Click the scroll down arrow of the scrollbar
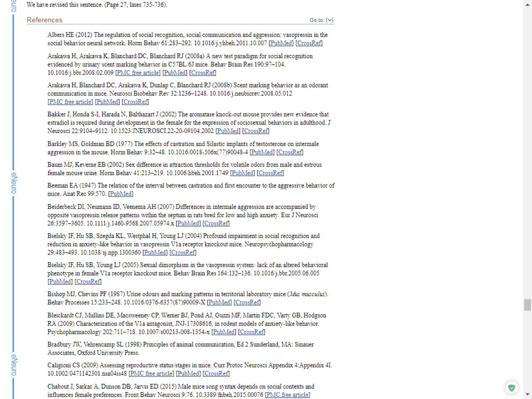The image size is (532, 399). click(527, 394)
